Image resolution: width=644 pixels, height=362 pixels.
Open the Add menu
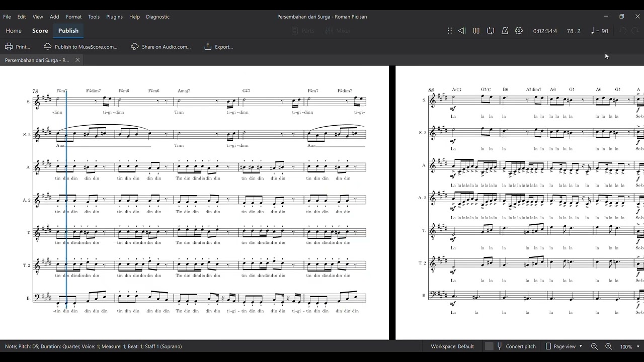54,17
